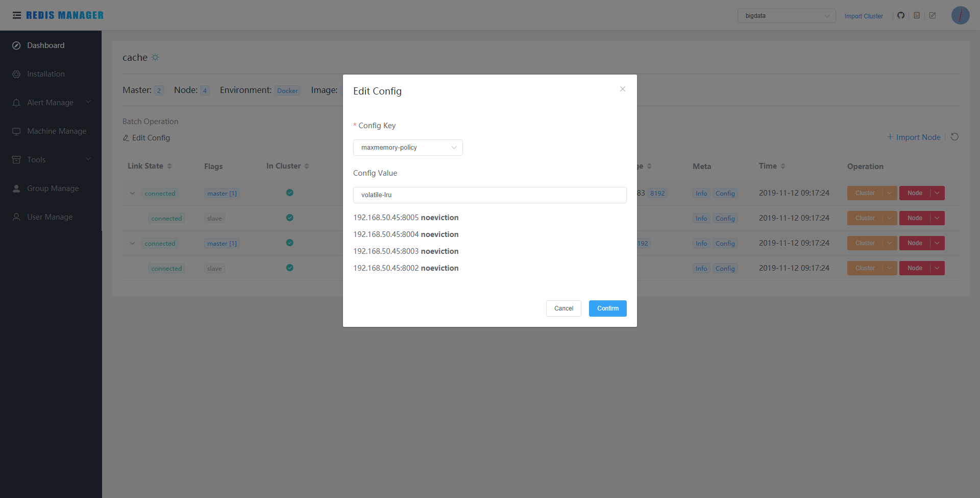Image resolution: width=980 pixels, height=498 pixels.
Task: Click Node button in third row
Action: click(x=915, y=243)
